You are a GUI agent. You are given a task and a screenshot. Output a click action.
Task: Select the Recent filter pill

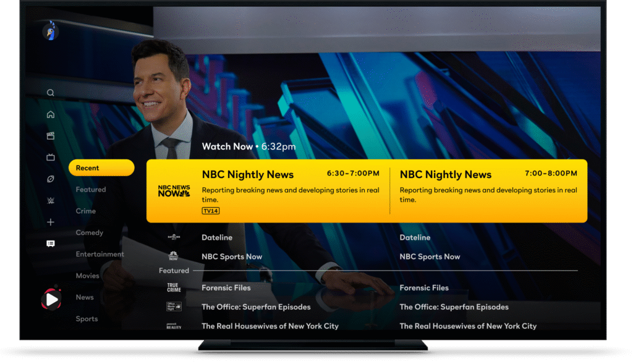101,167
